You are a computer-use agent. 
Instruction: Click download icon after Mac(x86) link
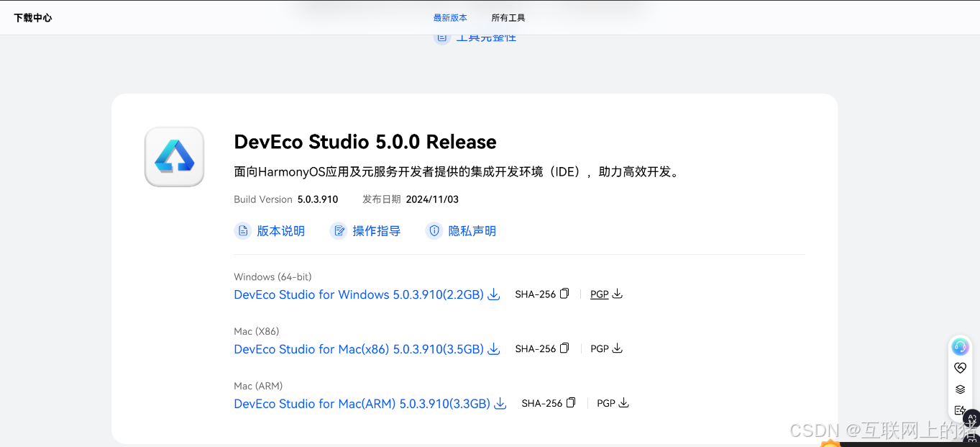(494, 349)
